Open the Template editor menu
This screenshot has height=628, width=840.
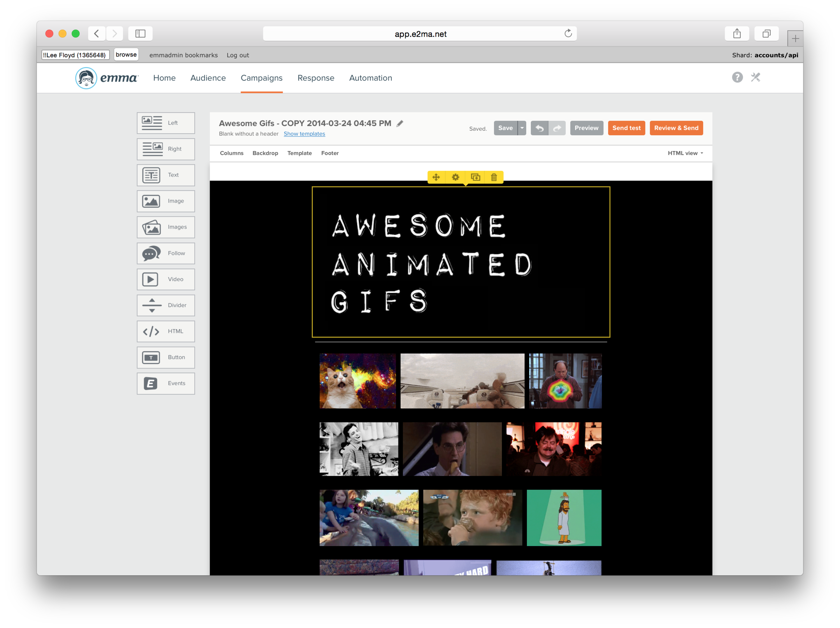(x=300, y=153)
